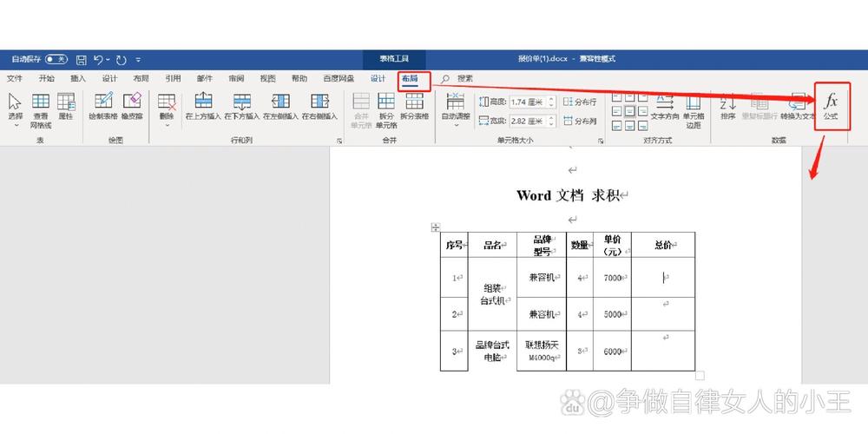868x434 pixels.
Task: Click the table resize handle at bottom-right corner
Action: click(700, 376)
